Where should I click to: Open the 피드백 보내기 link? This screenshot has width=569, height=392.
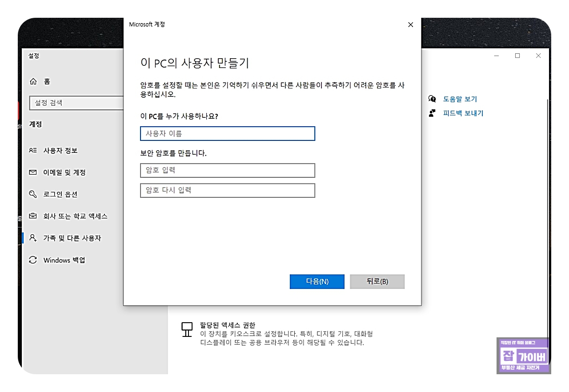tap(463, 113)
